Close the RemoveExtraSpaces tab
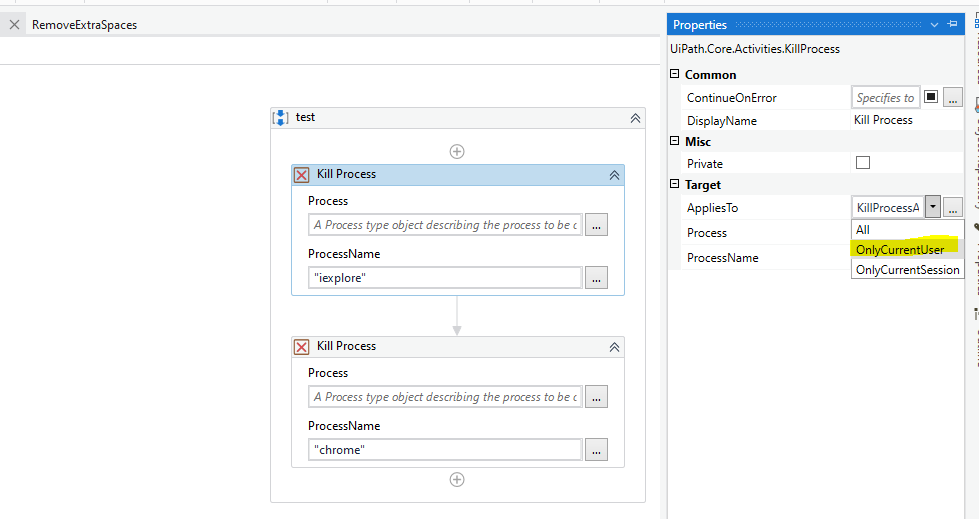Screen dimensions: 979x519 click(14, 25)
